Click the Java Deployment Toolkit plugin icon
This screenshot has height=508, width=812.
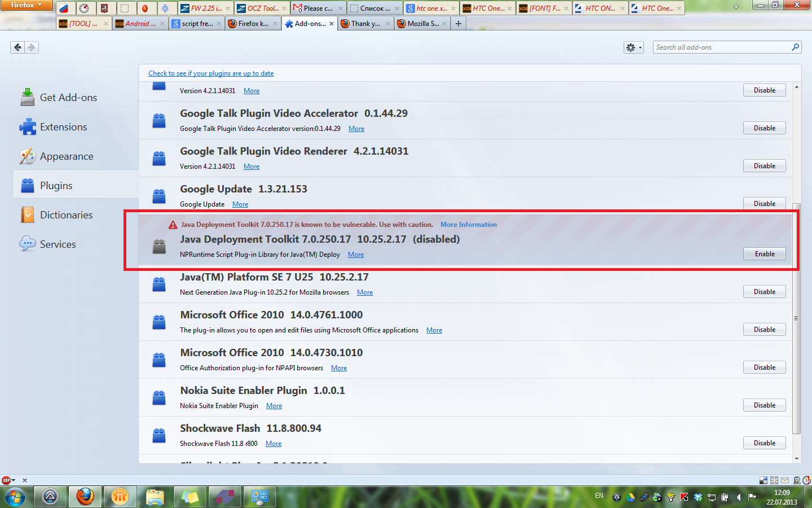click(159, 246)
